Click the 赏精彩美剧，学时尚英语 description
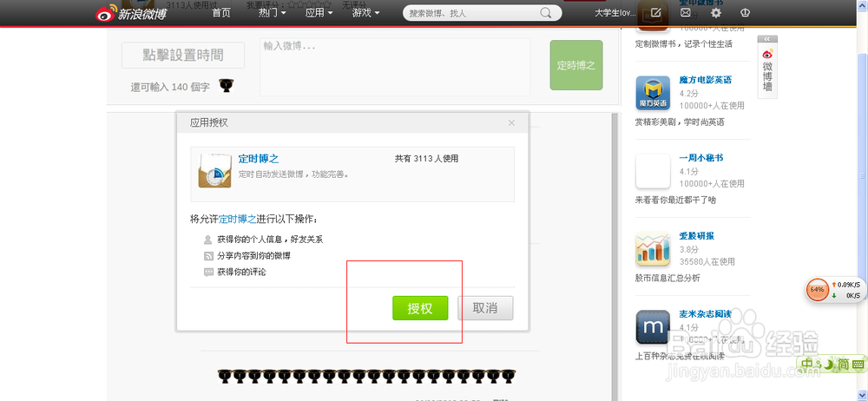This screenshot has width=868, height=401. click(x=680, y=122)
